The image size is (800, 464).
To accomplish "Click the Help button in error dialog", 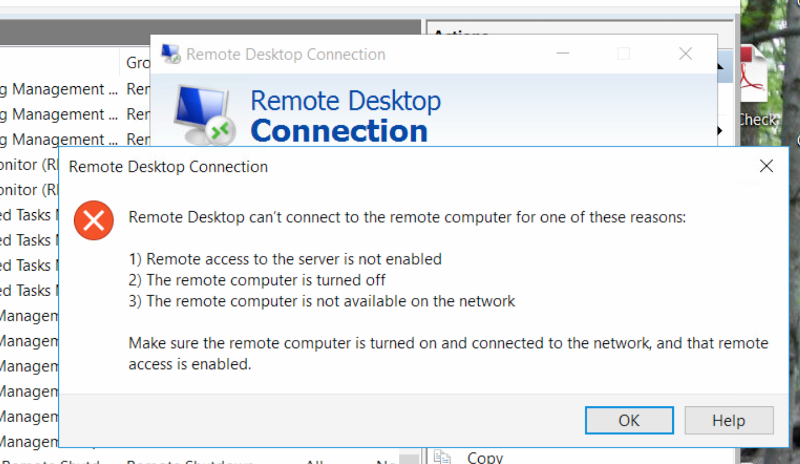I will (729, 420).
